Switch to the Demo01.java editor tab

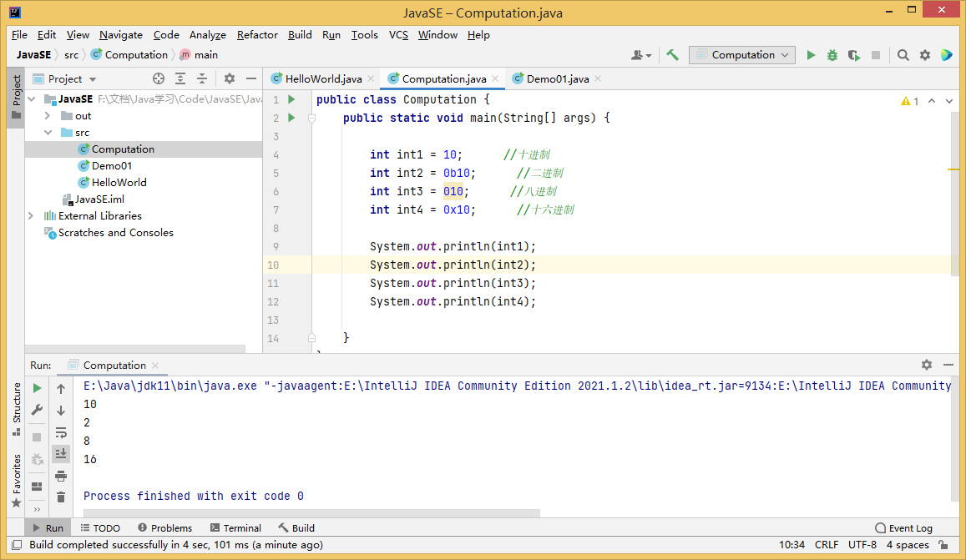pyautogui.click(x=557, y=78)
